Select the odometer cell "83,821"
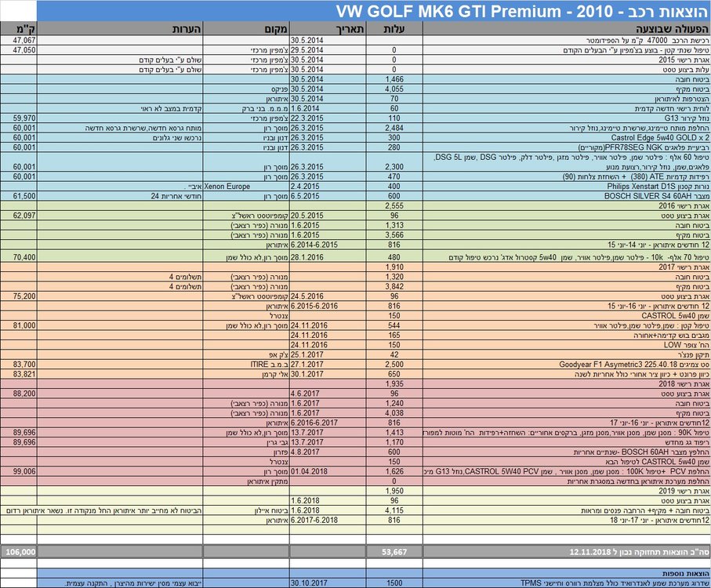The height and width of the screenshot is (588, 711). [x=18, y=374]
